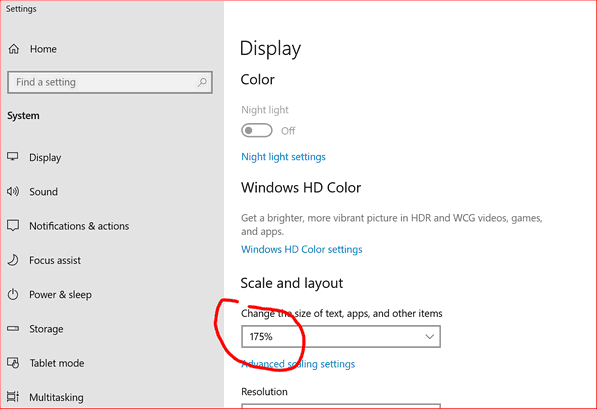597x409 pixels.
Task: Select Sound in the System menu
Action: pyautogui.click(x=43, y=192)
